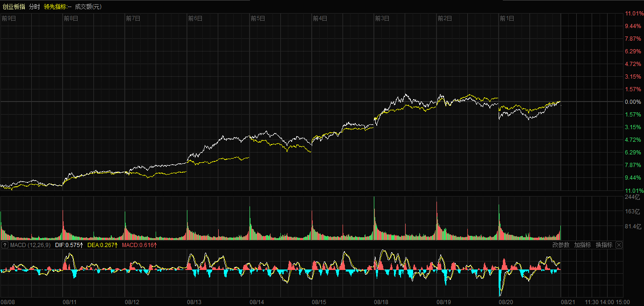Click the DEA:0.267 value readout
The width and height of the screenshot is (644, 306).
pos(103,245)
